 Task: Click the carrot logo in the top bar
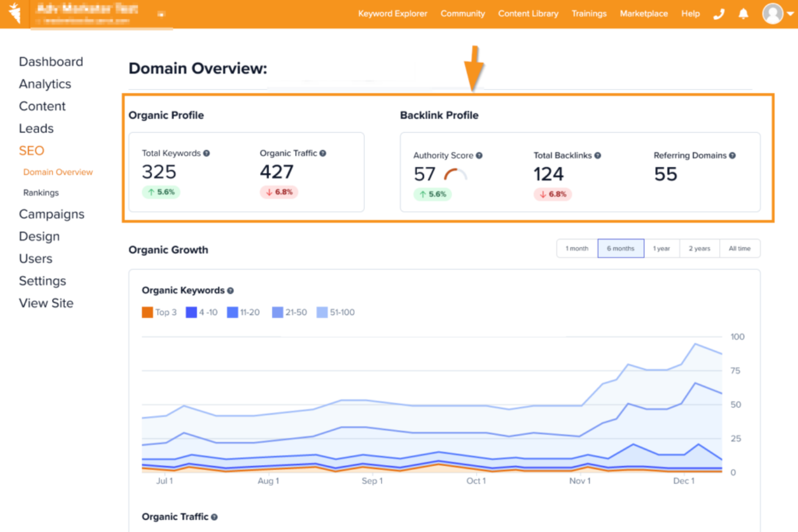pos(15,13)
